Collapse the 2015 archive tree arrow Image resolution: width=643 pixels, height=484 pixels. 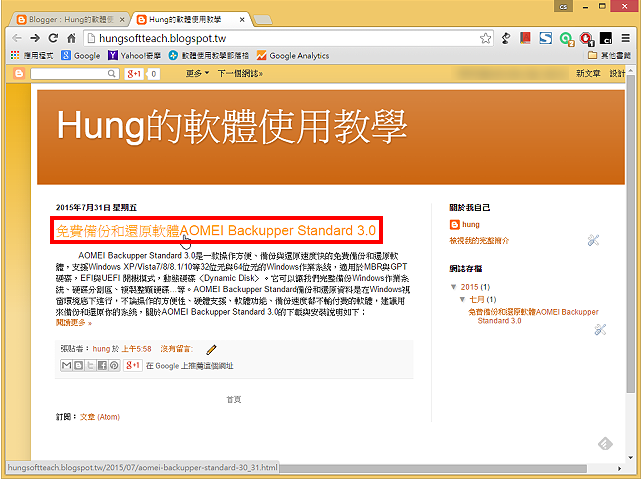[x=454, y=287]
